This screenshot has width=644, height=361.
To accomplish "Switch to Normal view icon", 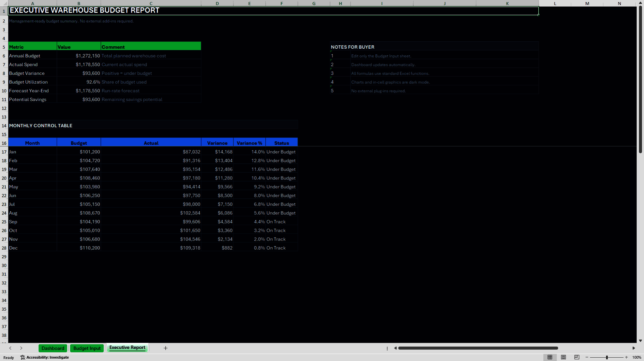I will (x=550, y=357).
